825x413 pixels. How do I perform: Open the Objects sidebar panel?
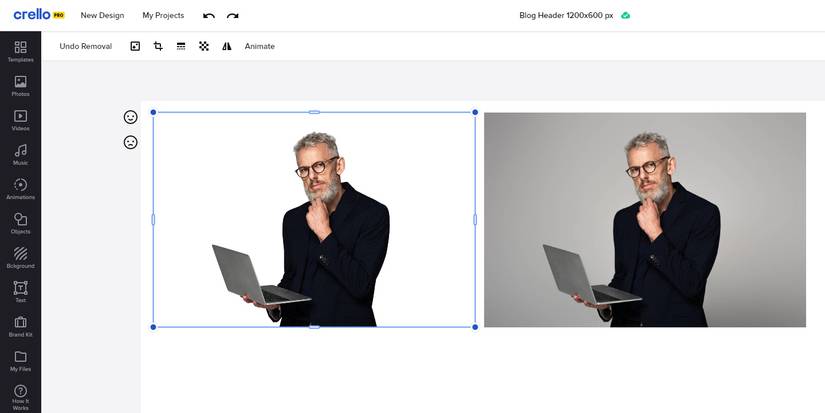21,224
